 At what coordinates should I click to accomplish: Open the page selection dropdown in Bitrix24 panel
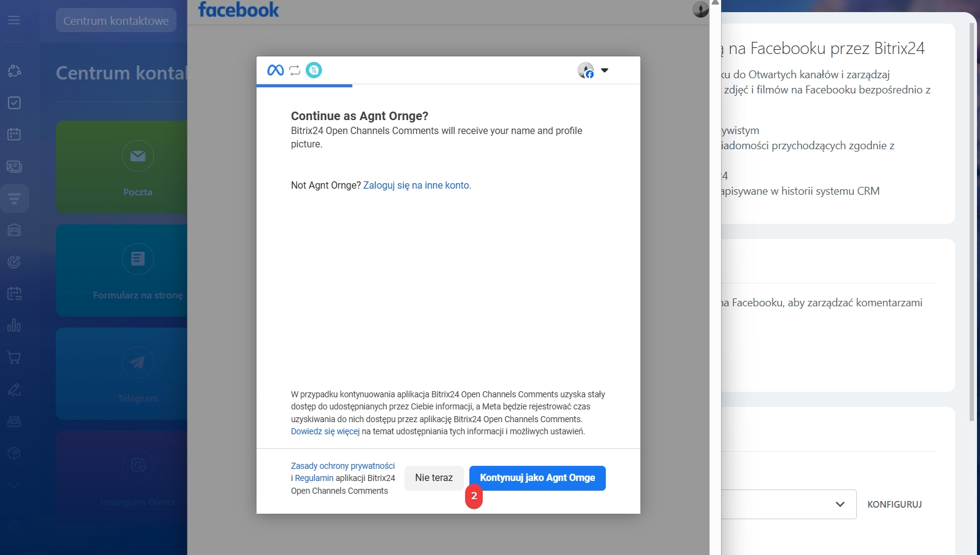pos(788,504)
